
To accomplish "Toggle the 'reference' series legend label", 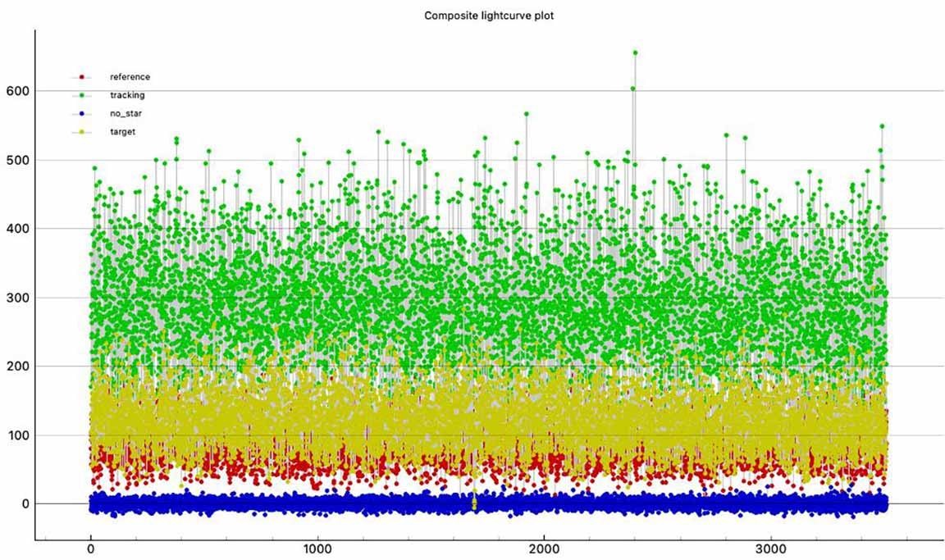I will click(x=130, y=77).
